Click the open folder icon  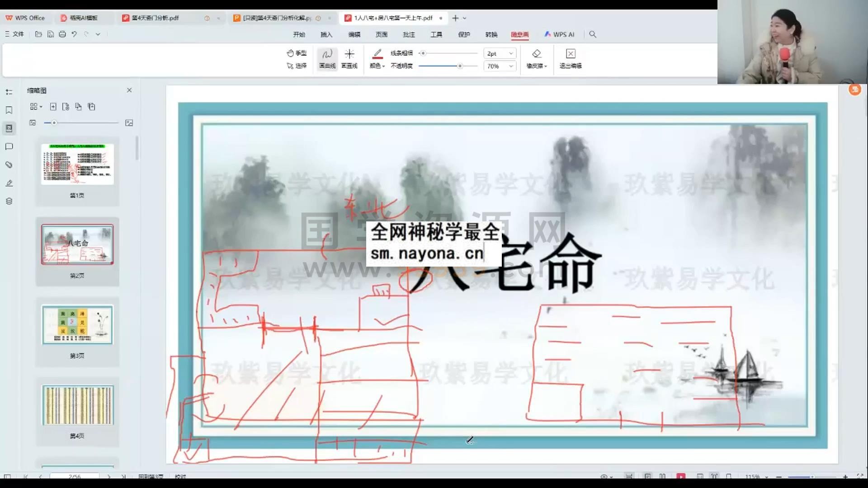tap(38, 34)
